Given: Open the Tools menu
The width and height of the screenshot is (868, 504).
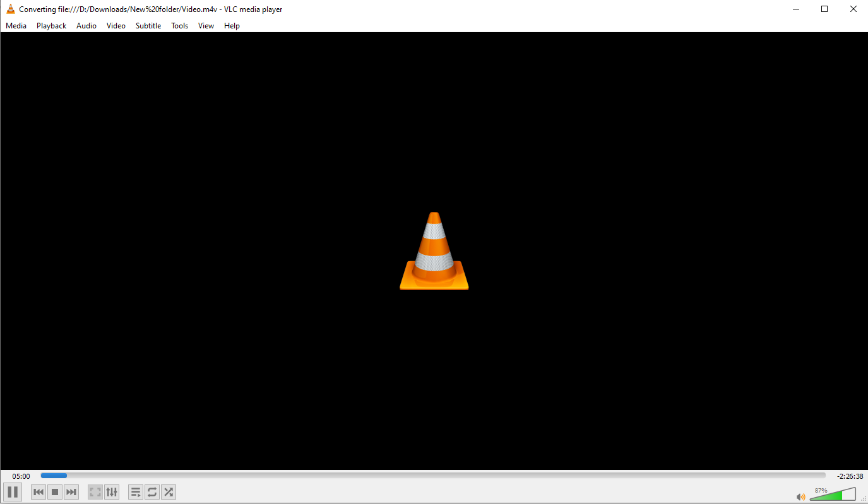Looking at the screenshot, I should click(x=180, y=26).
